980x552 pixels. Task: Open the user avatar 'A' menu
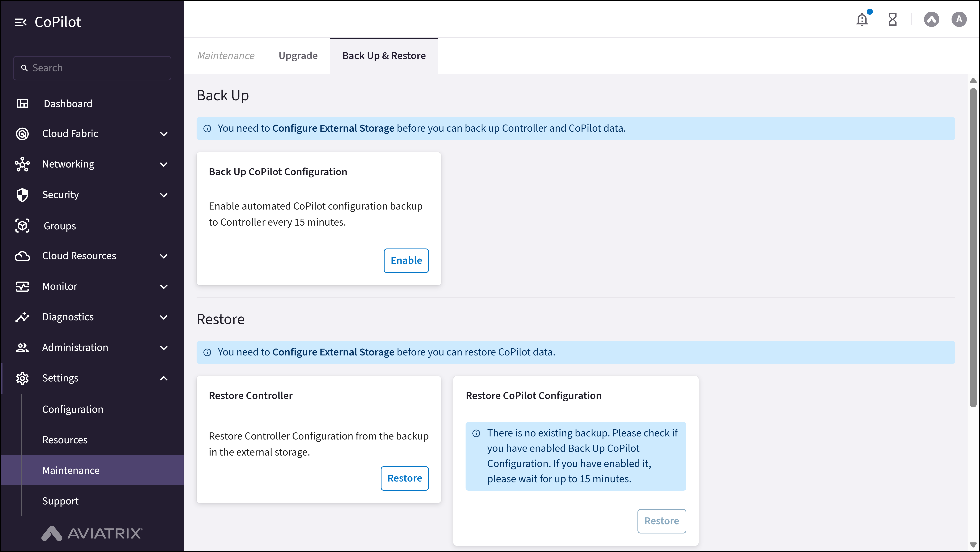[959, 19]
